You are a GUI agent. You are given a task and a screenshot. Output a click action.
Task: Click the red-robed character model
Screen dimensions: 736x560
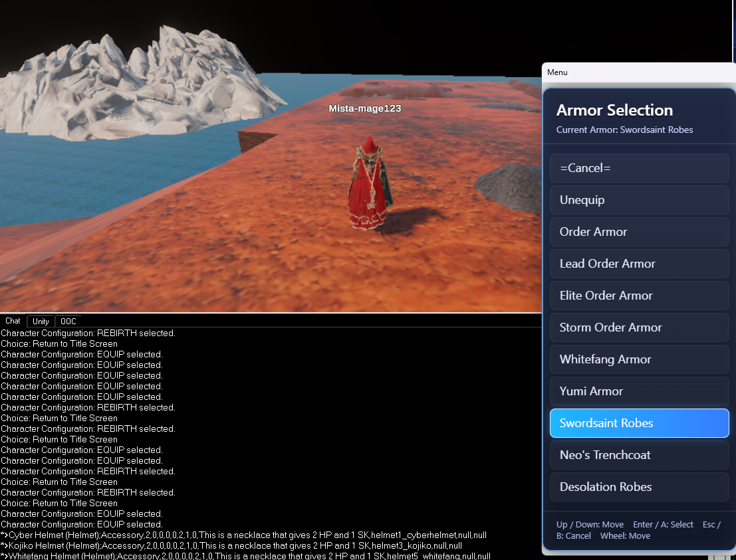point(370,183)
